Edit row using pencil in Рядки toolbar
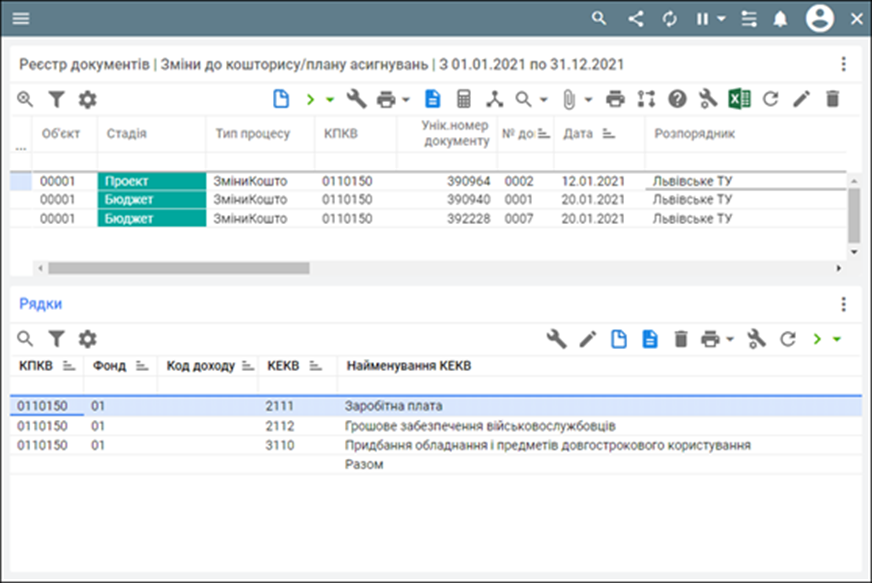This screenshot has width=872, height=583. [587, 339]
